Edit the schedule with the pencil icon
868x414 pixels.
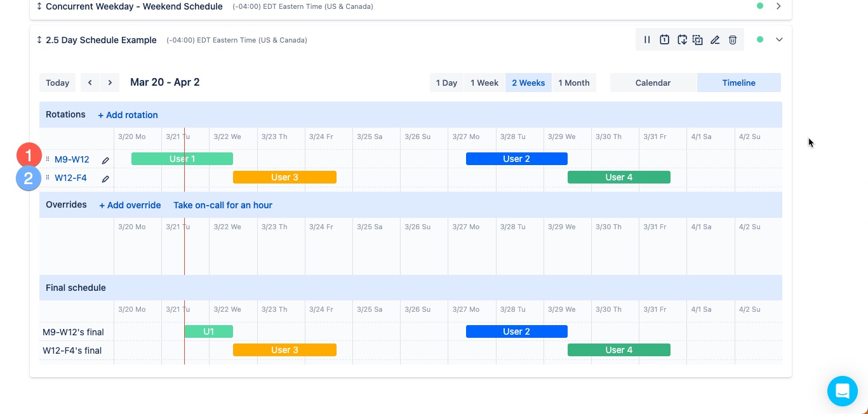pos(715,39)
